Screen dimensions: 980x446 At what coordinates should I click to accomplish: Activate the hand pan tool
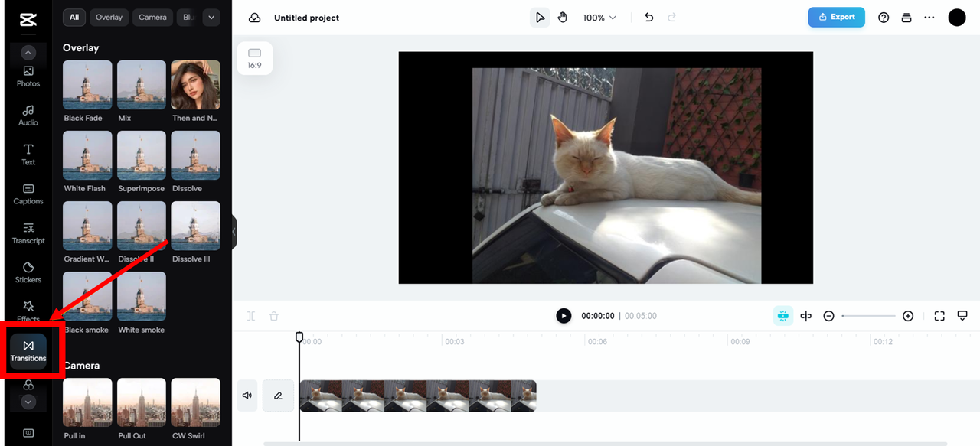pos(563,18)
